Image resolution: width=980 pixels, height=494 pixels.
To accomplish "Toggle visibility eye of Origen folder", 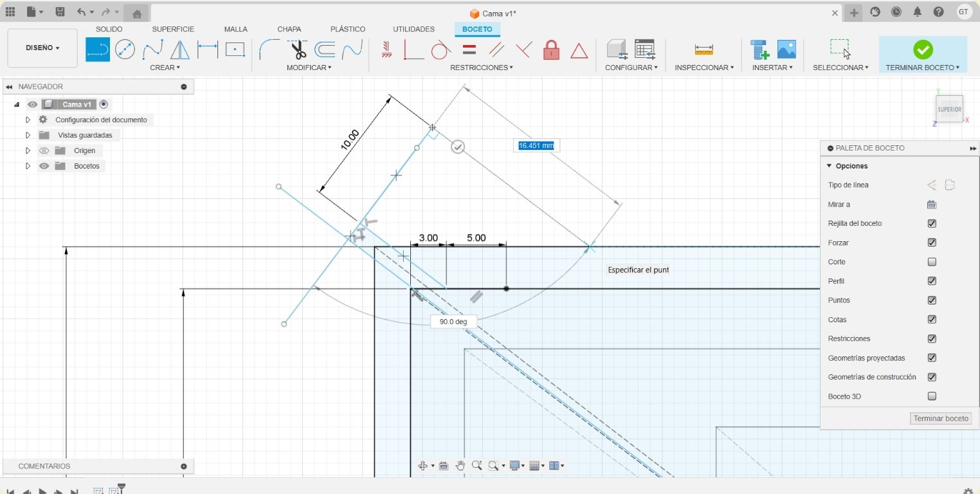I will 44,151.
